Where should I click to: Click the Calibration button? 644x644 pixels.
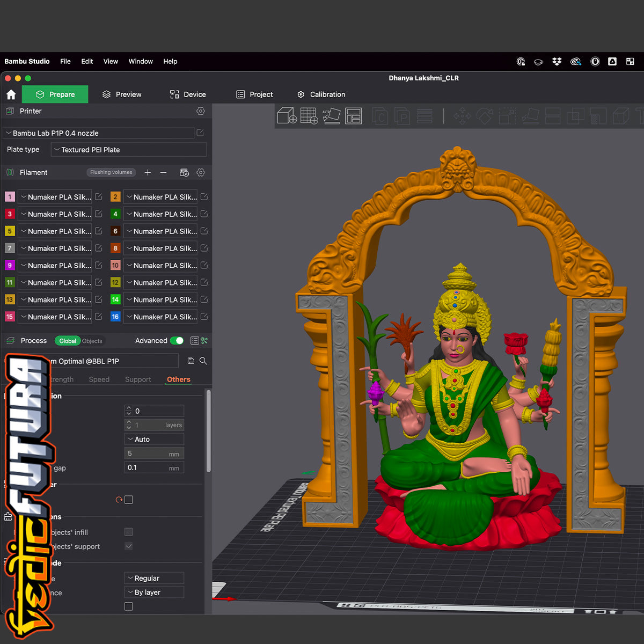[321, 94]
